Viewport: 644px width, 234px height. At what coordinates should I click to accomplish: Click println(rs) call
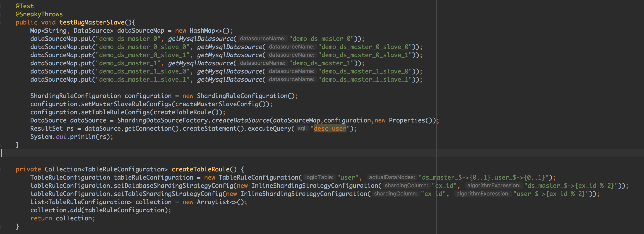tap(90, 137)
